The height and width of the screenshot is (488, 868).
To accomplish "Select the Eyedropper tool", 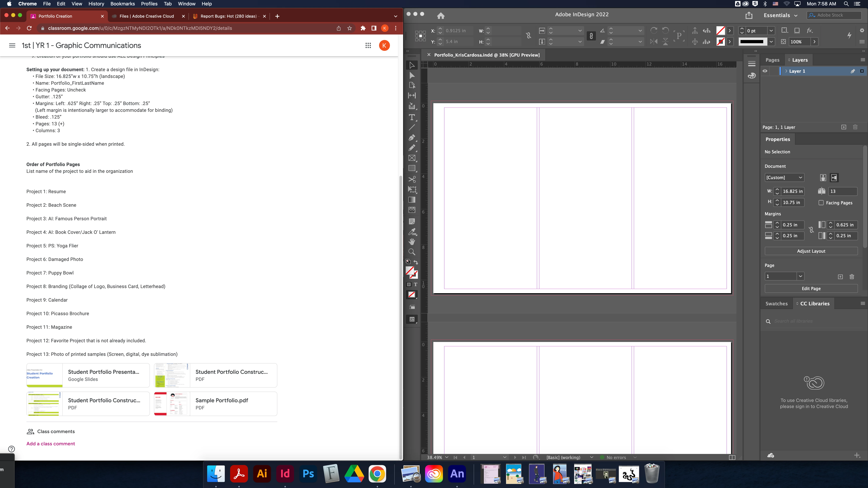I will (x=412, y=232).
